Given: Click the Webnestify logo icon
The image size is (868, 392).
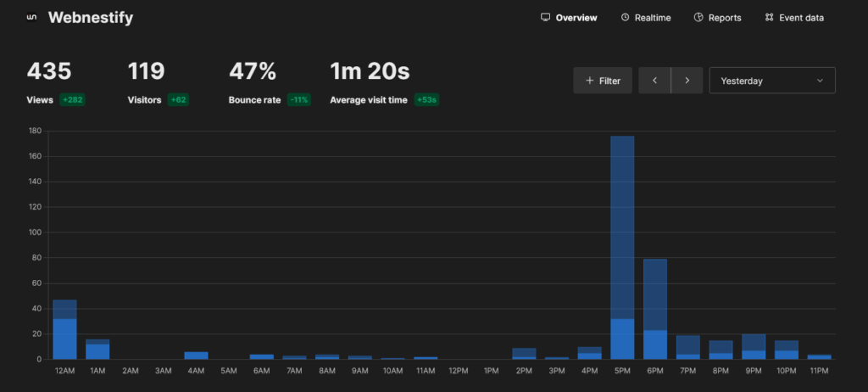Looking at the screenshot, I should coord(32,18).
